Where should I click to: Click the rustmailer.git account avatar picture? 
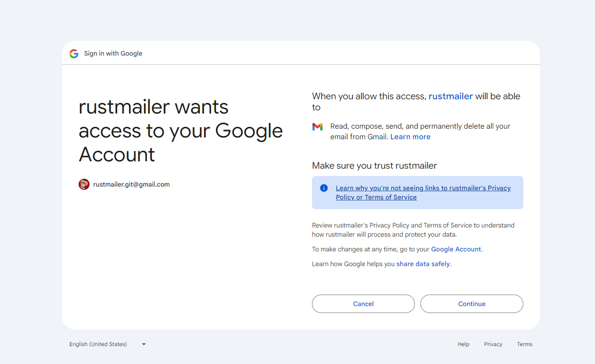point(84,184)
